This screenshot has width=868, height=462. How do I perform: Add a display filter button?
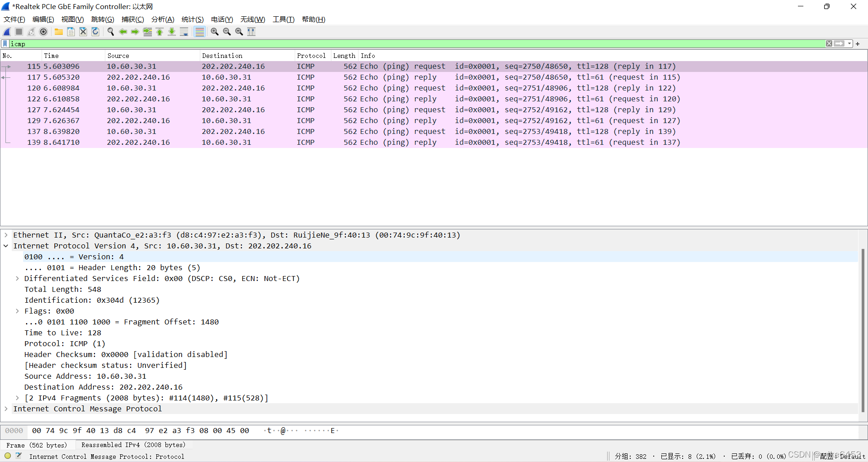coord(858,44)
